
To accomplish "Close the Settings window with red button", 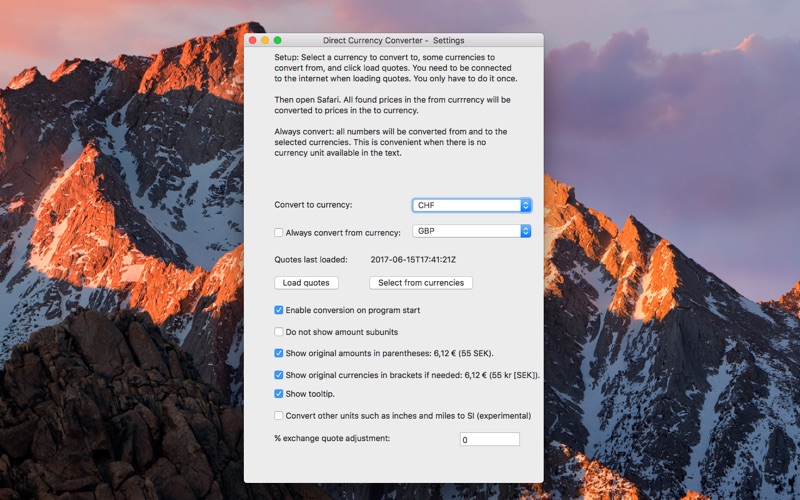I will pos(253,40).
